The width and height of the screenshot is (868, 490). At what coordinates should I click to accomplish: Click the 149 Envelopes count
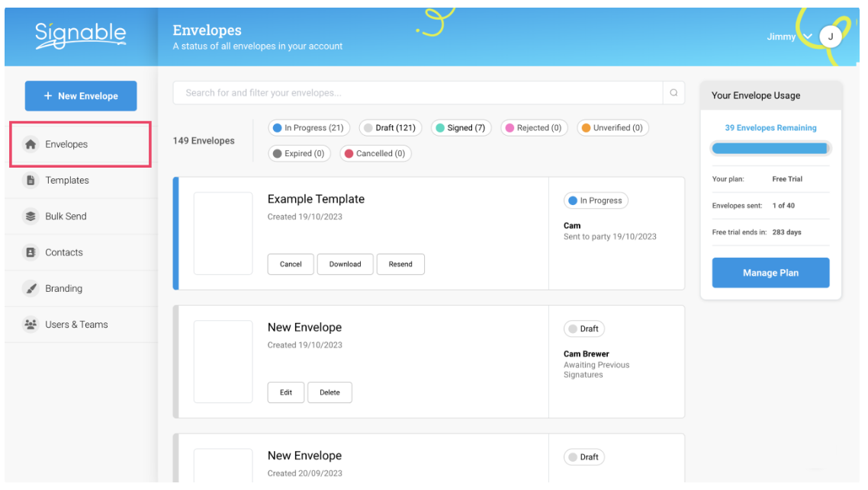(x=204, y=141)
